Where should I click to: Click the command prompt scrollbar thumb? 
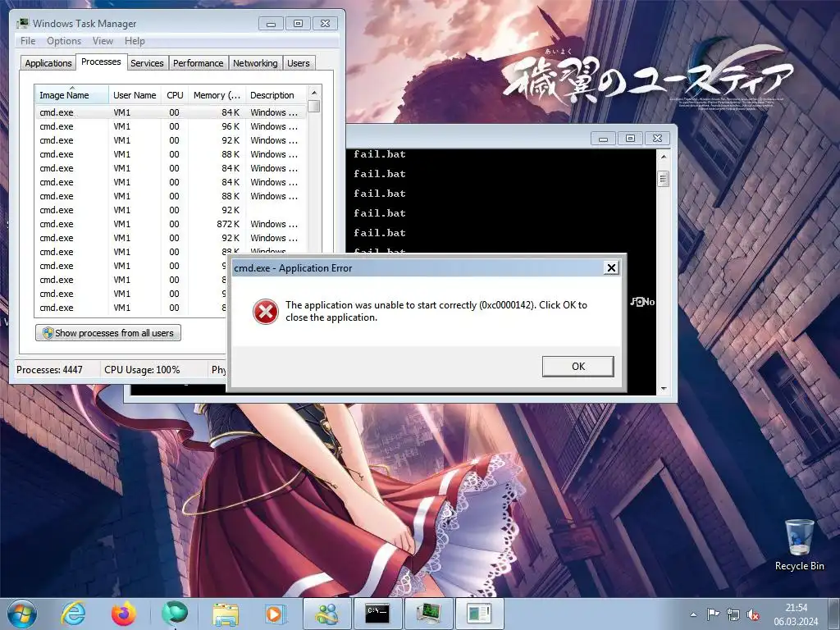(x=664, y=178)
